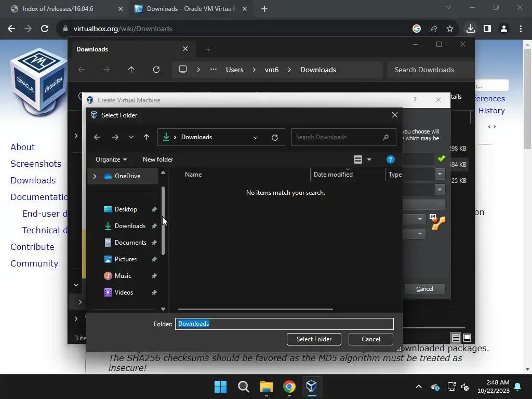The width and height of the screenshot is (532, 399).
Task: Reload the VirtualBox page
Action: coord(45,29)
